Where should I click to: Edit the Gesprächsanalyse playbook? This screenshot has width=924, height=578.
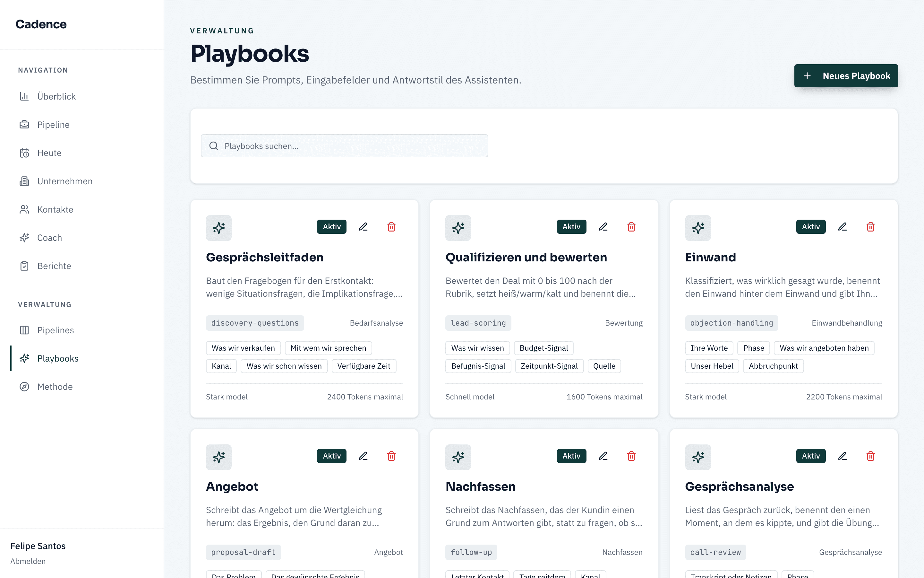(x=842, y=456)
